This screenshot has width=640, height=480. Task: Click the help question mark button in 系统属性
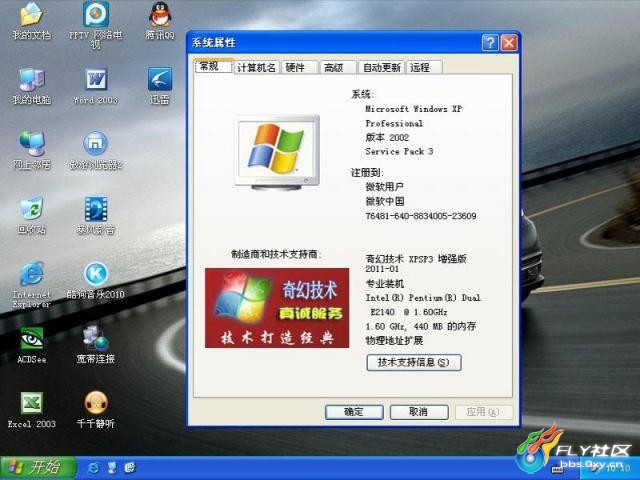[490, 42]
